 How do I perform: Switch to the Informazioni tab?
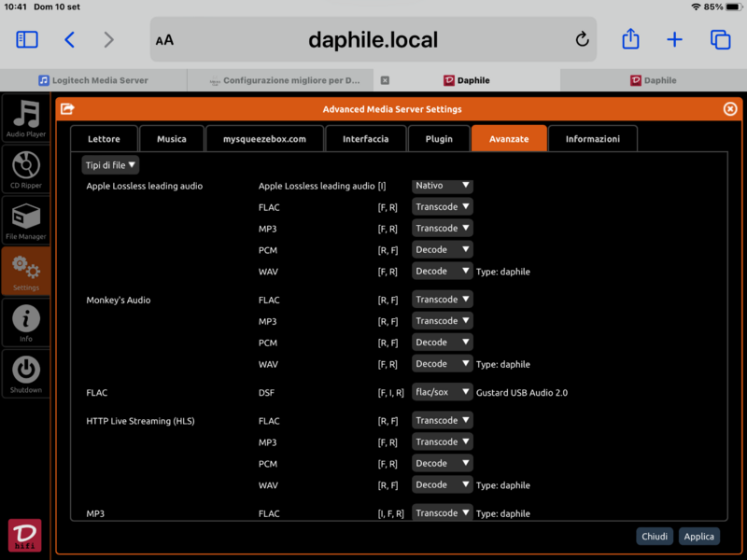tap(592, 139)
